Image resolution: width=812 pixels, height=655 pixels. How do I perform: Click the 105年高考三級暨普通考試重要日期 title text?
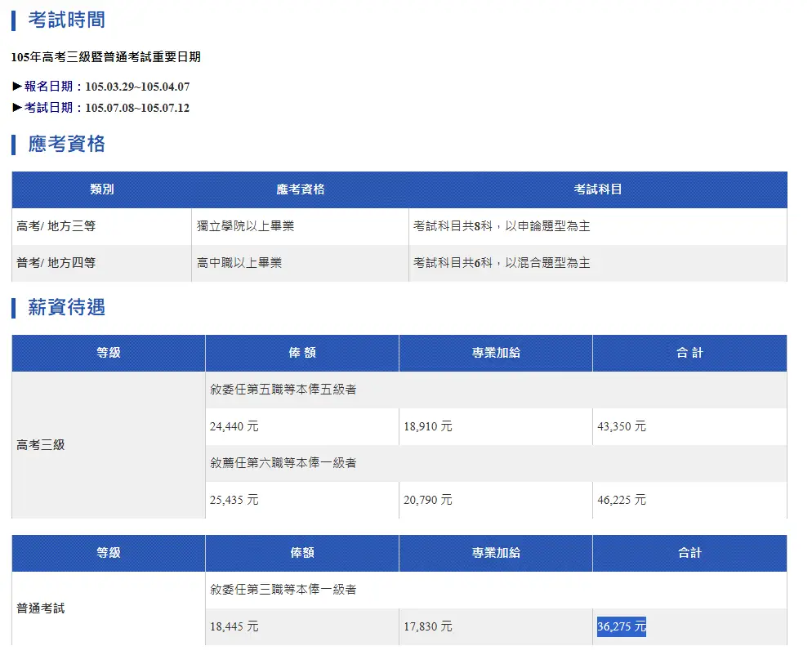coord(106,57)
